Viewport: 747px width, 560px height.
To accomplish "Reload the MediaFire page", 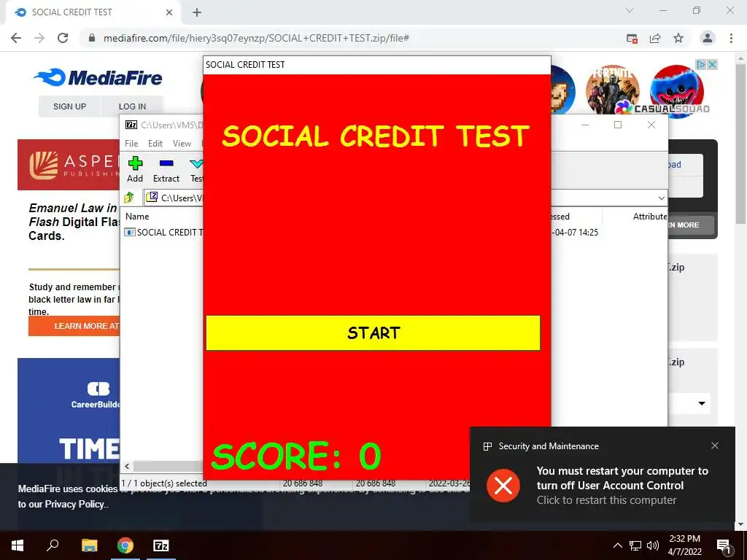I will [x=63, y=38].
